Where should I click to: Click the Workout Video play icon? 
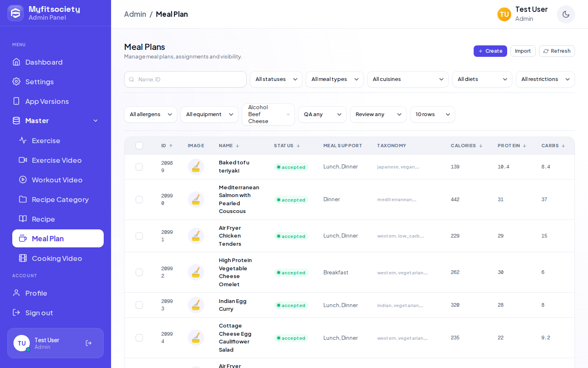pos(23,180)
